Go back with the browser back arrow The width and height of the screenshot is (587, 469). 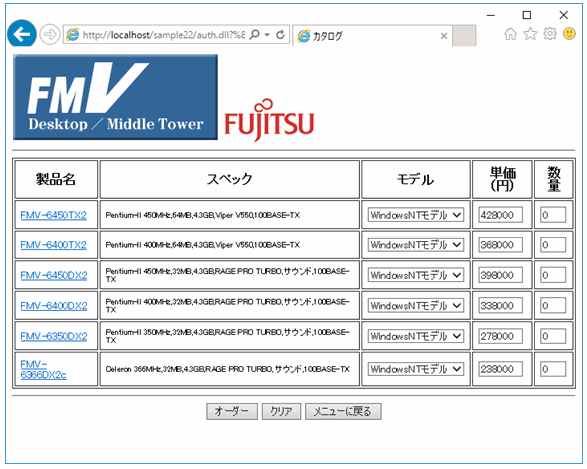[21, 34]
